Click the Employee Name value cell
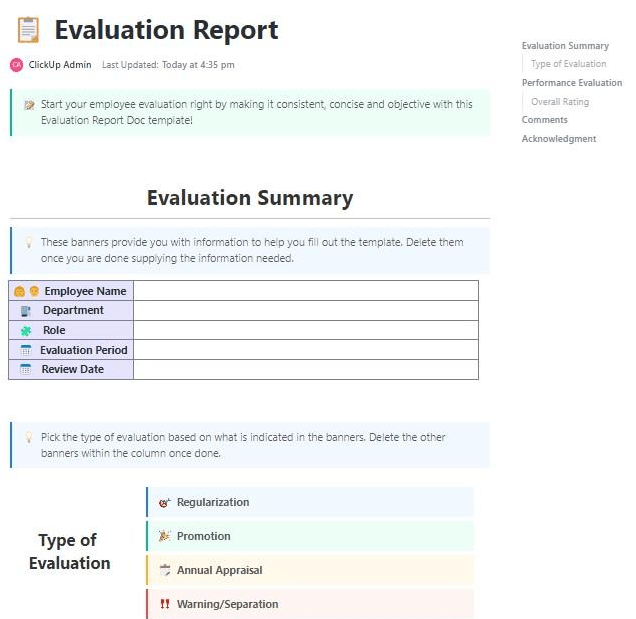 point(306,291)
